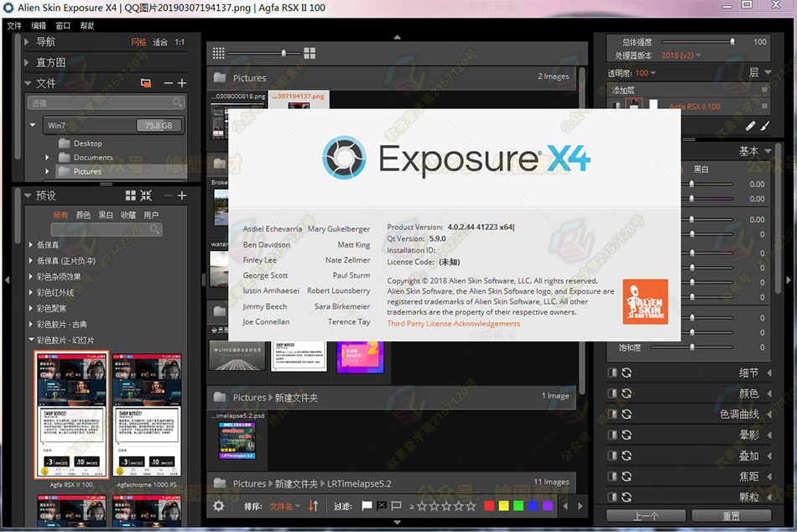This screenshot has height=532, width=797.
Task: Open the 帮助 menu
Action: pos(87,25)
